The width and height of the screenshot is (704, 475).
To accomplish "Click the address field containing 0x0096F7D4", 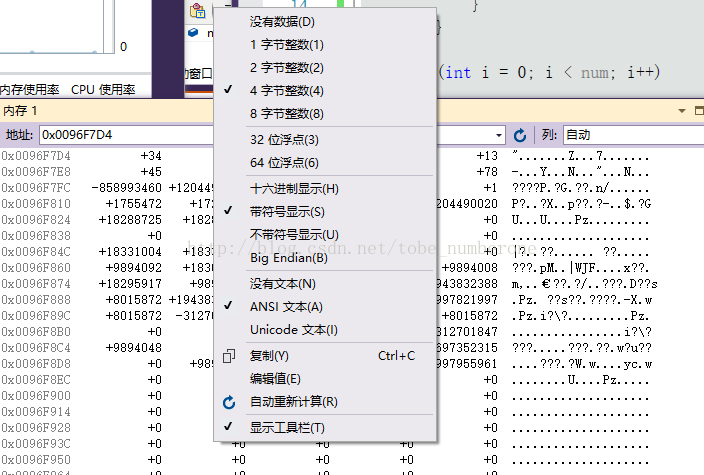I will 126,135.
